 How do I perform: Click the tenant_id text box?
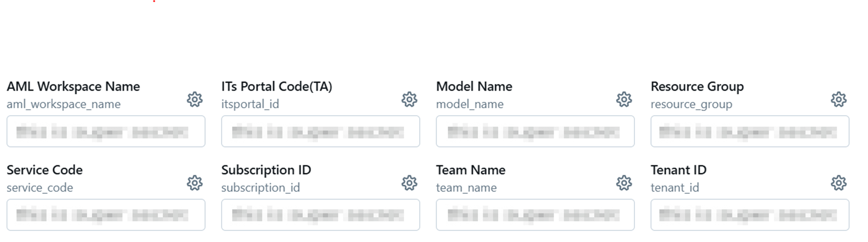(750, 215)
